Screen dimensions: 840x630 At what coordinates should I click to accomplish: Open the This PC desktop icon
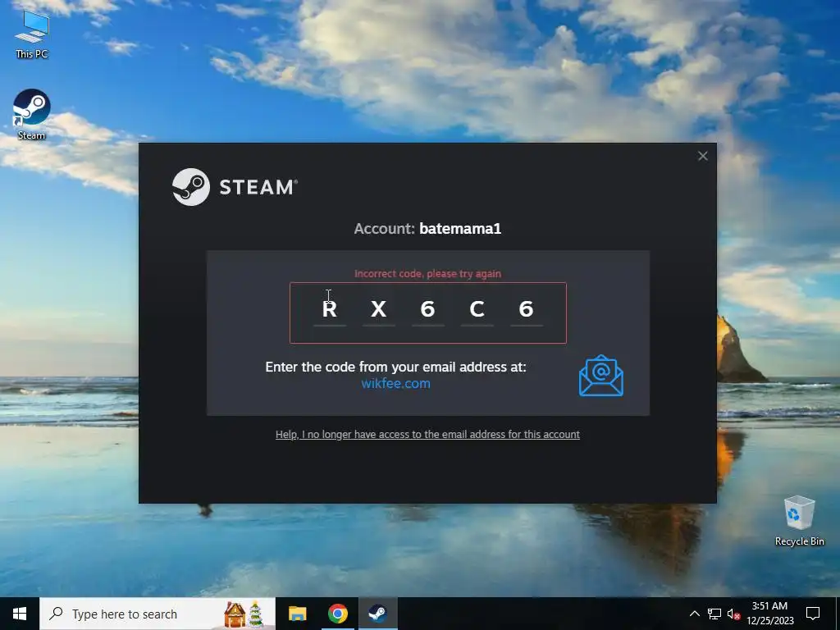[x=32, y=34]
